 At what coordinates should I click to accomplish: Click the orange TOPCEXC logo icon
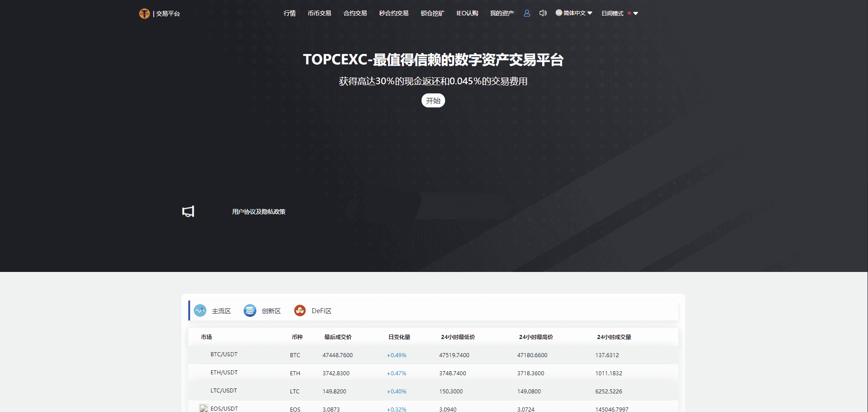coord(144,14)
